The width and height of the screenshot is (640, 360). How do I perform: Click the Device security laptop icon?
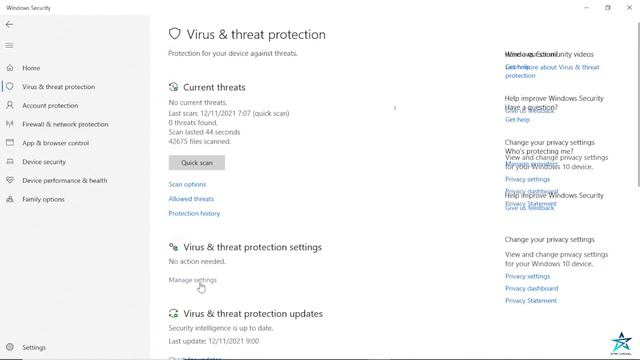(x=10, y=162)
